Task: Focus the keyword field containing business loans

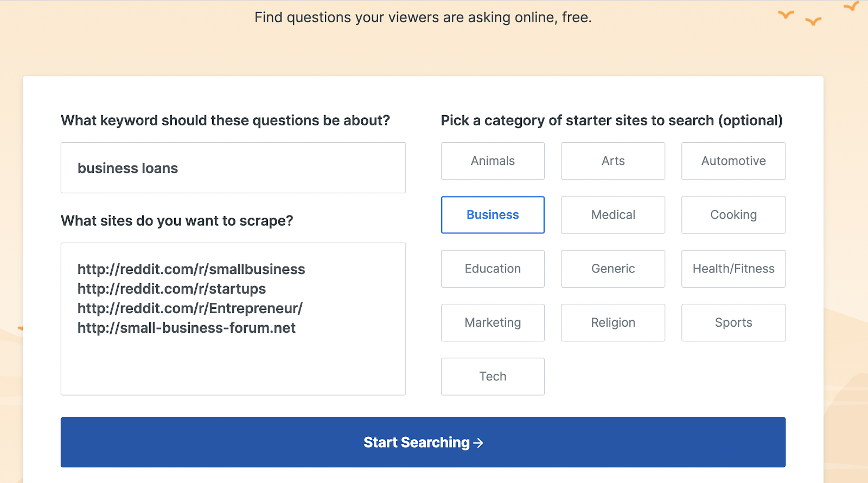Action: pyautogui.click(x=233, y=168)
